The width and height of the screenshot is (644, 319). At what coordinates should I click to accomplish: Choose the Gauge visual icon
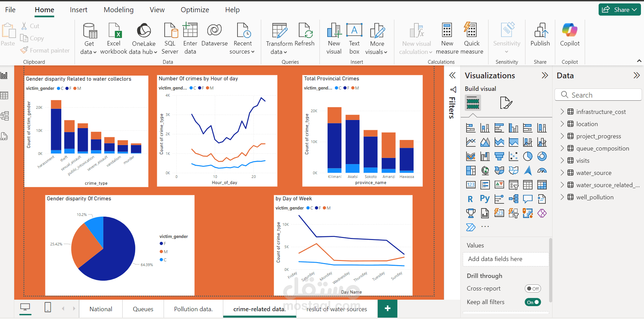[x=542, y=171]
